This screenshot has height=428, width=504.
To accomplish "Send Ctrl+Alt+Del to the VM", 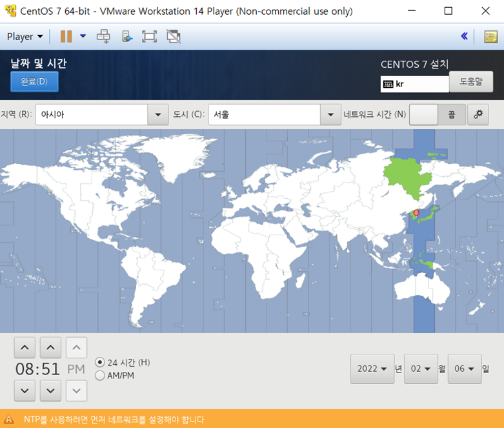I will coord(103,36).
